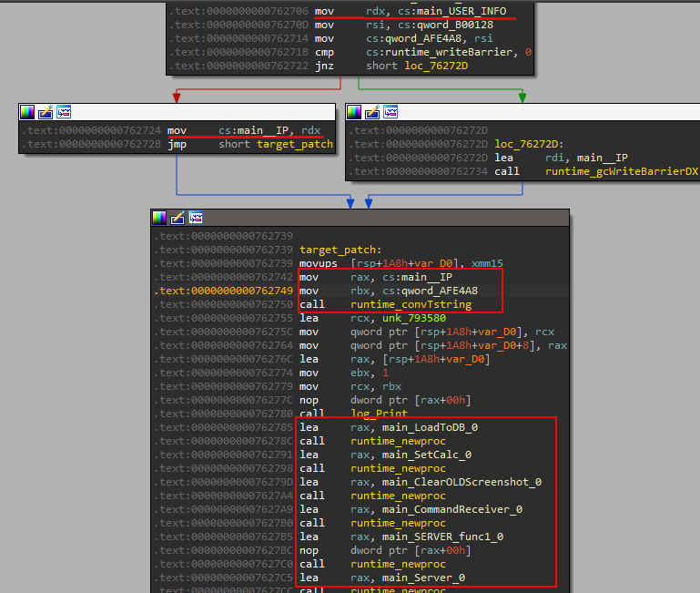
Task: Click the group-nodes icon on main__IP, rdx node
Action: (x=64, y=112)
